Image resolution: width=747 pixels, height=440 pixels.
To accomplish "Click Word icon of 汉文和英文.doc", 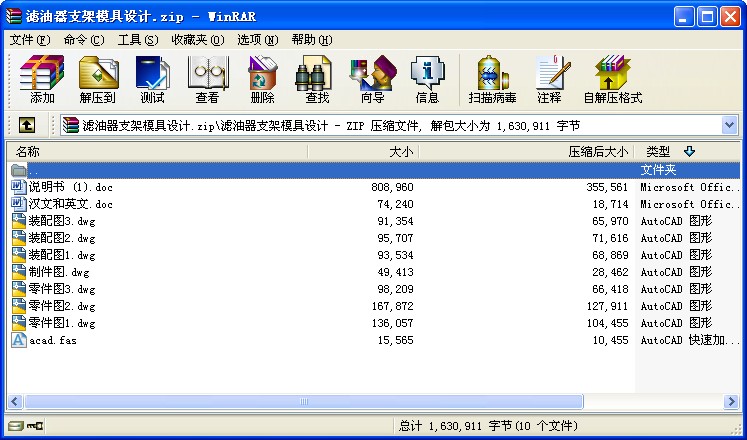I will 19,204.
